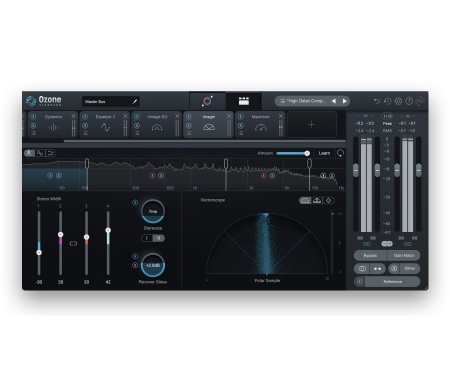Open the Master Assistant icon tab
450x380 pixels.
click(x=207, y=101)
